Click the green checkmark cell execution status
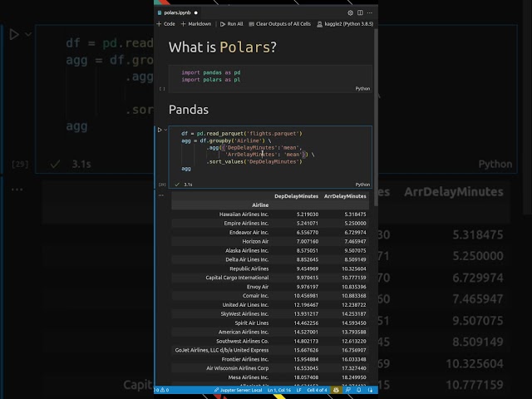 tap(177, 185)
